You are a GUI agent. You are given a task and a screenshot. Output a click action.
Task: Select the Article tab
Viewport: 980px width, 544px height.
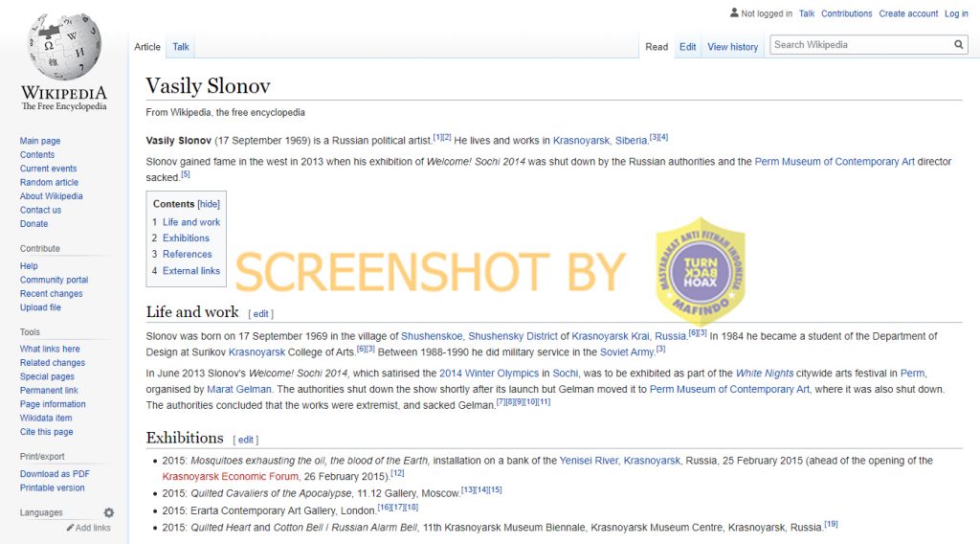point(147,47)
